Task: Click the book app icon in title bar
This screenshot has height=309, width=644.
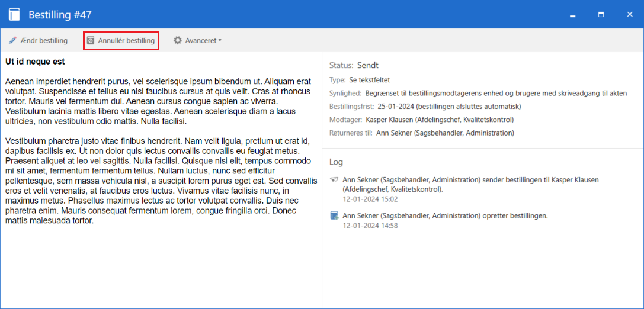Action: (x=14, y=14)
